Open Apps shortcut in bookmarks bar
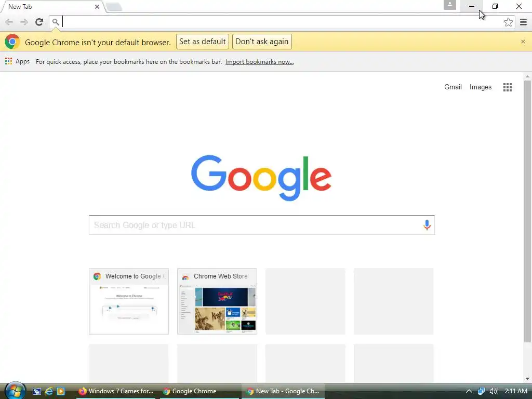 pyautogui.click(x=17, y=61)
